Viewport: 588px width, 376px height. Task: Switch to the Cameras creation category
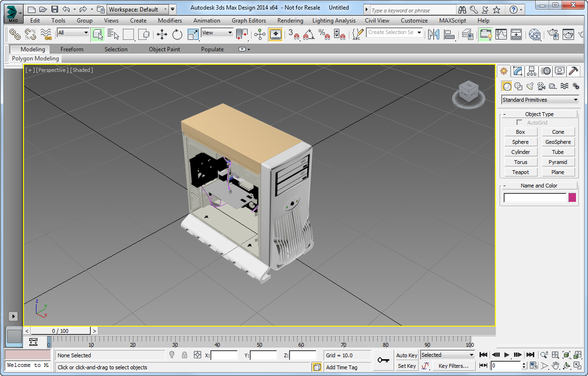541,86
